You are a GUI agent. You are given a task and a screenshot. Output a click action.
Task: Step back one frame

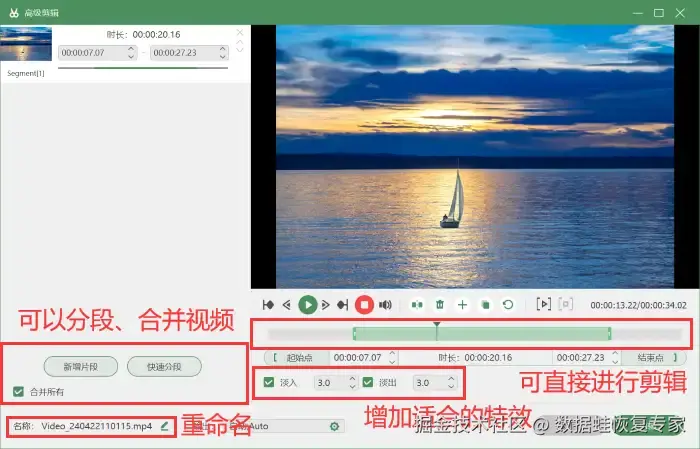coord(287,305)
